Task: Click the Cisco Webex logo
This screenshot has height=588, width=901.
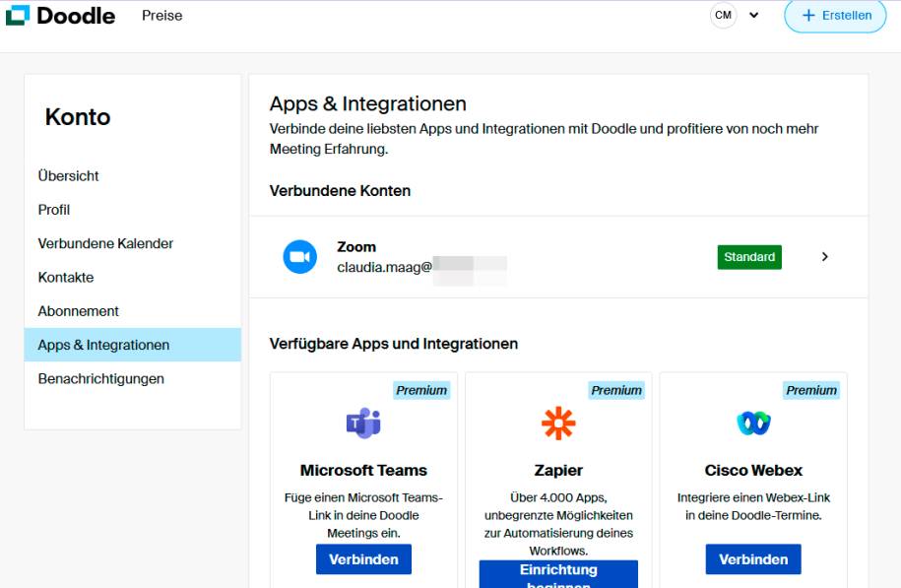Action: tap(753, 424)
